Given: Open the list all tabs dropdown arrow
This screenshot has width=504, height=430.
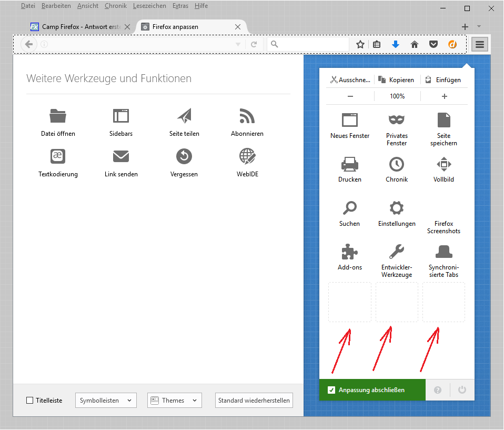Looking at the screenshot, I should pyautogui.click(x=479, y=26).
